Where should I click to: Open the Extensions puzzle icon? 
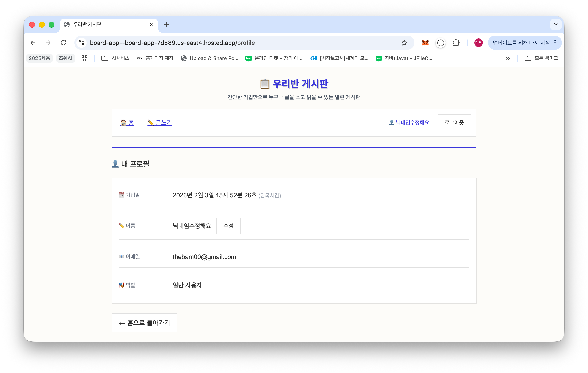(x=456, y=43)
